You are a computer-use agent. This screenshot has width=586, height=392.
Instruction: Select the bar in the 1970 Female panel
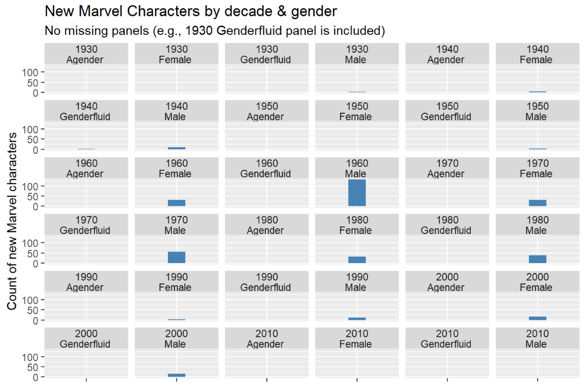538,203
